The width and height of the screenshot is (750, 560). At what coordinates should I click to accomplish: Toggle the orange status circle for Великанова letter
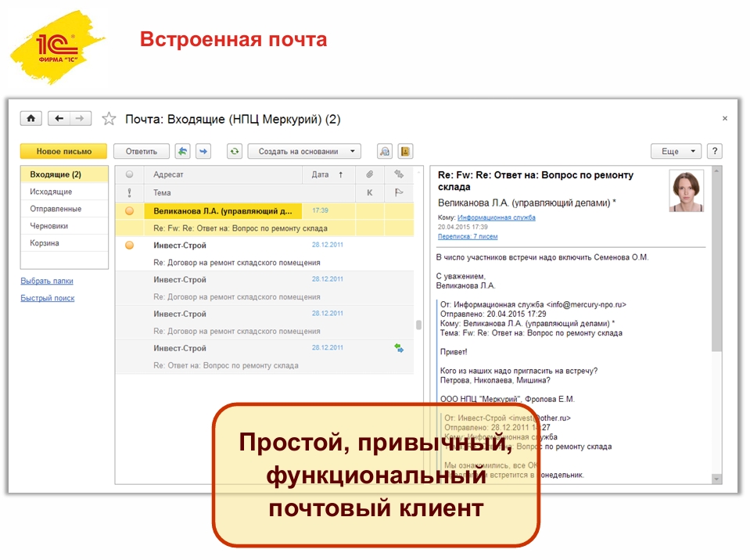(130, 211)
